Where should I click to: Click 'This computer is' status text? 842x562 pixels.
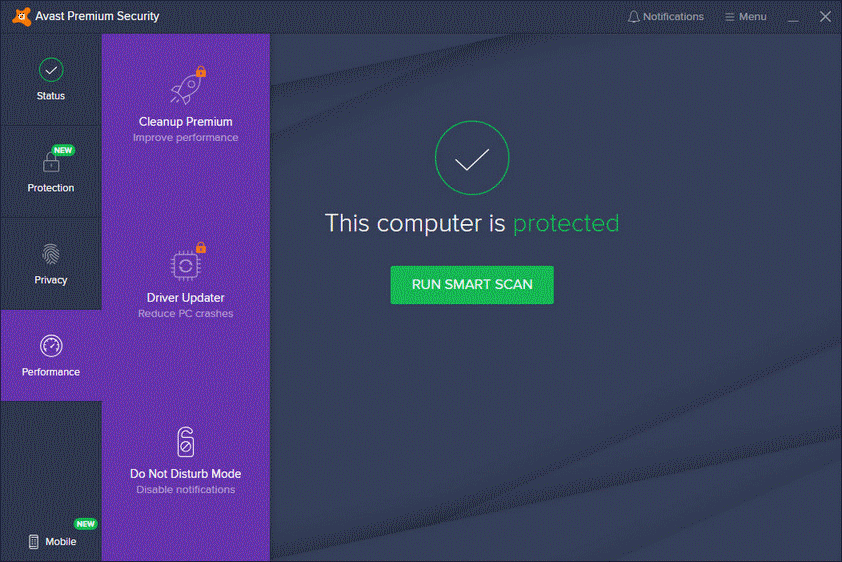[415, 223]
